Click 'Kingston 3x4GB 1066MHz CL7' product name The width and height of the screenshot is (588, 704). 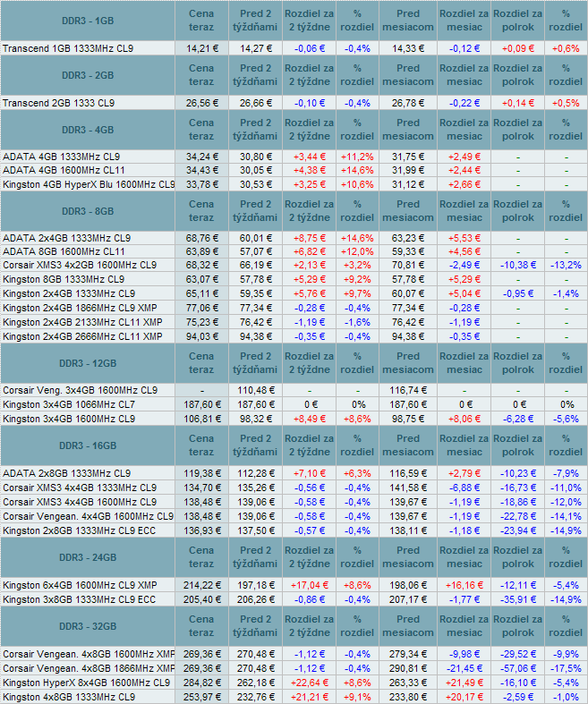tap(69, 404)
